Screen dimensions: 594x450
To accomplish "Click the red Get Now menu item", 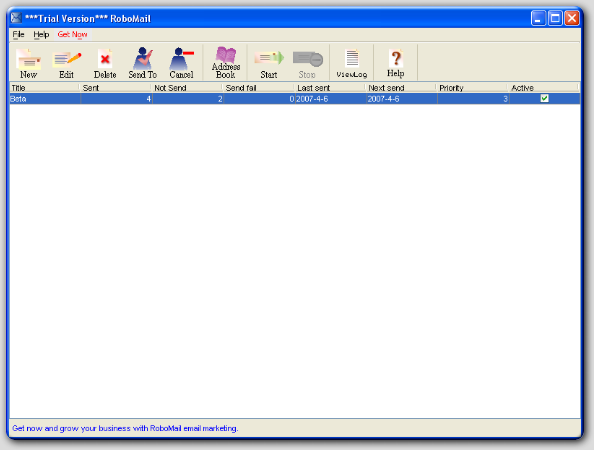I will [72, 34].
